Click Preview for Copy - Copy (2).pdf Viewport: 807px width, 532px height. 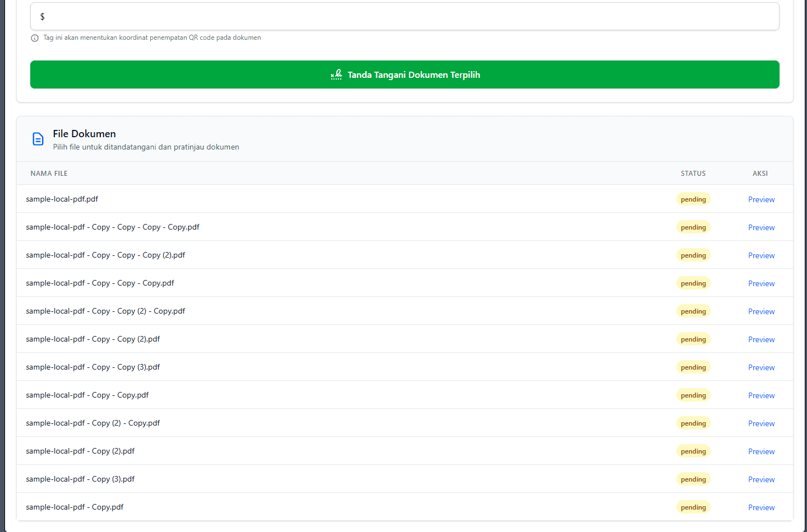(761, 339)
